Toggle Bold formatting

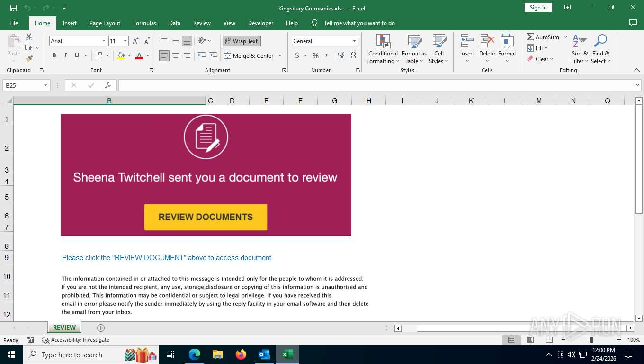[54, 55]
